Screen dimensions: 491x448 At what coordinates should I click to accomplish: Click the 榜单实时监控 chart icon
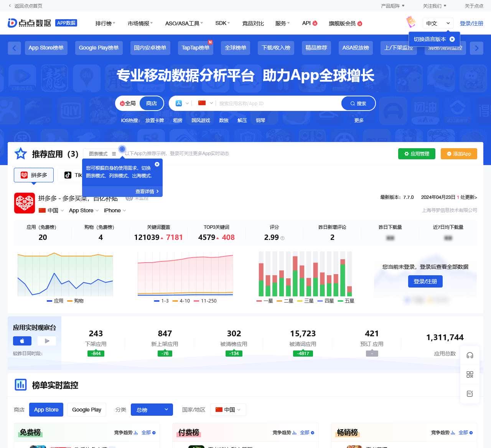tap(20, 385)
